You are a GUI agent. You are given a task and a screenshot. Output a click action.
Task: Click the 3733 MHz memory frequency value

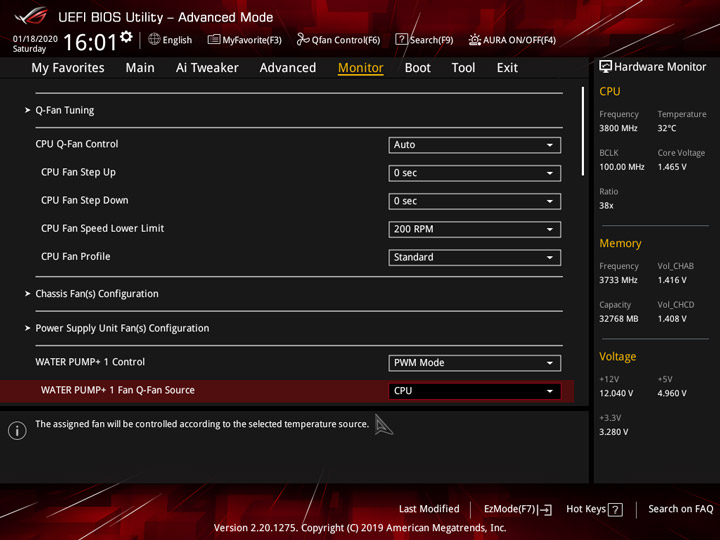pyautogui.click(x=618, y=280)
